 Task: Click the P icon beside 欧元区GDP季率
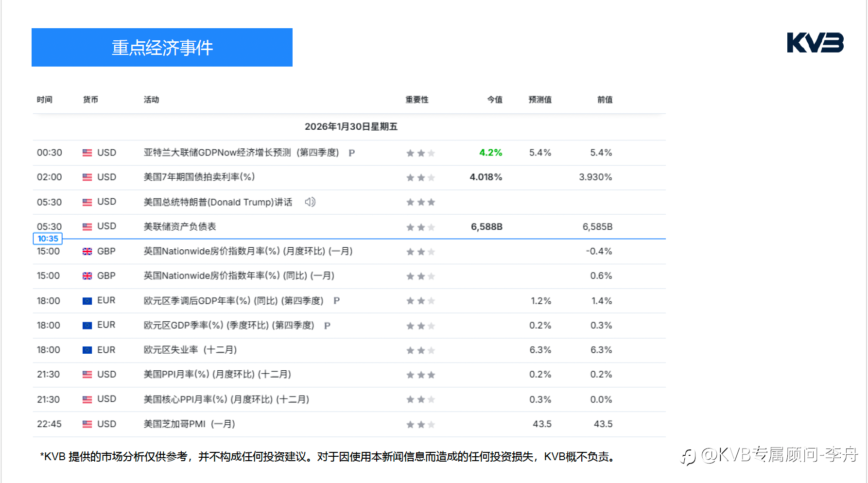(x=327, y=326)
